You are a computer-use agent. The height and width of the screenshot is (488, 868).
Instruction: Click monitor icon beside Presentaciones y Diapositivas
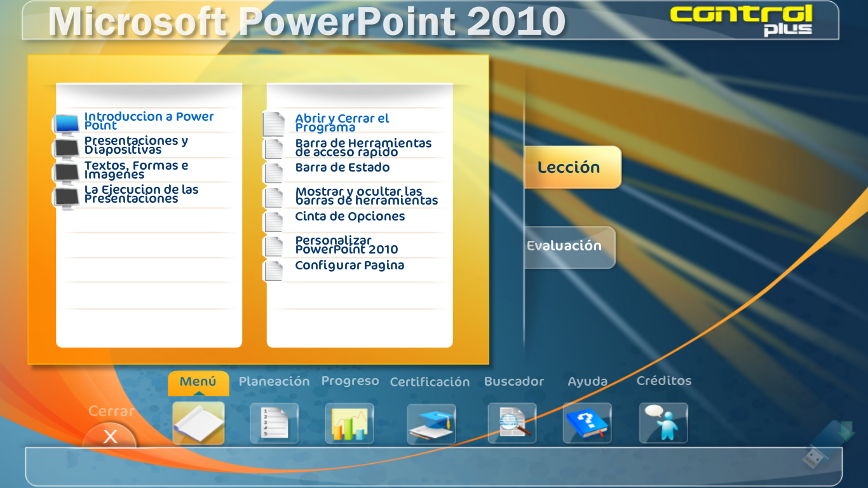(x=66, y=149)
